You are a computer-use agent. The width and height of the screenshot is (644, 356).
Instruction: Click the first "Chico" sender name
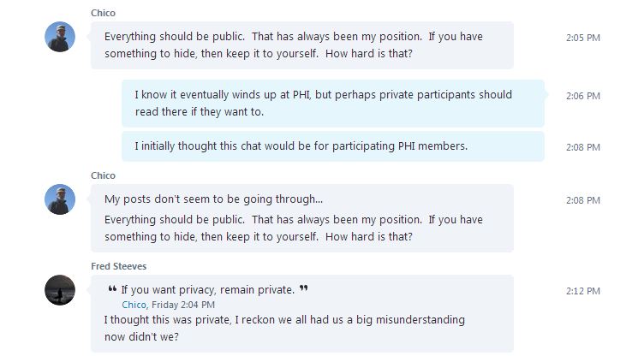point(103,13)
